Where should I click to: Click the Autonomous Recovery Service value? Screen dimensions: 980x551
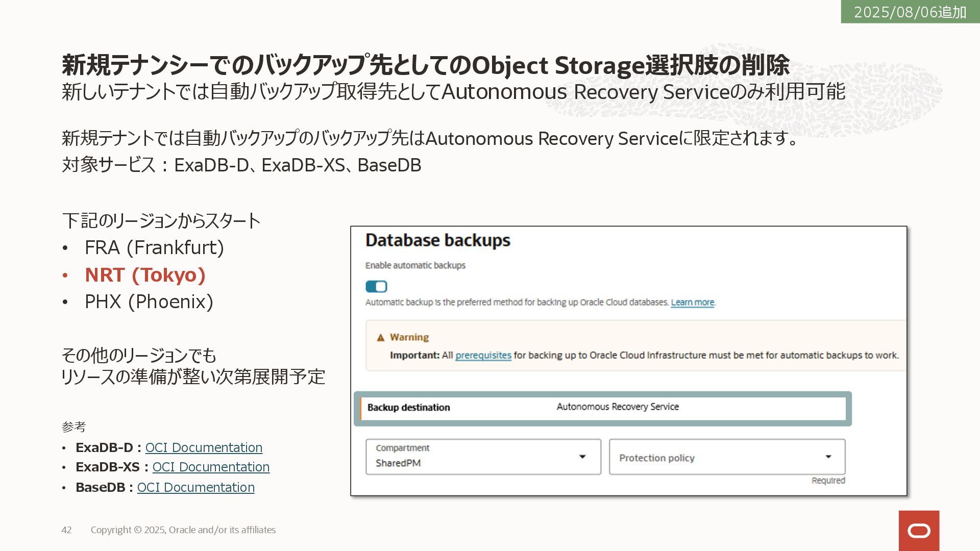618,407
